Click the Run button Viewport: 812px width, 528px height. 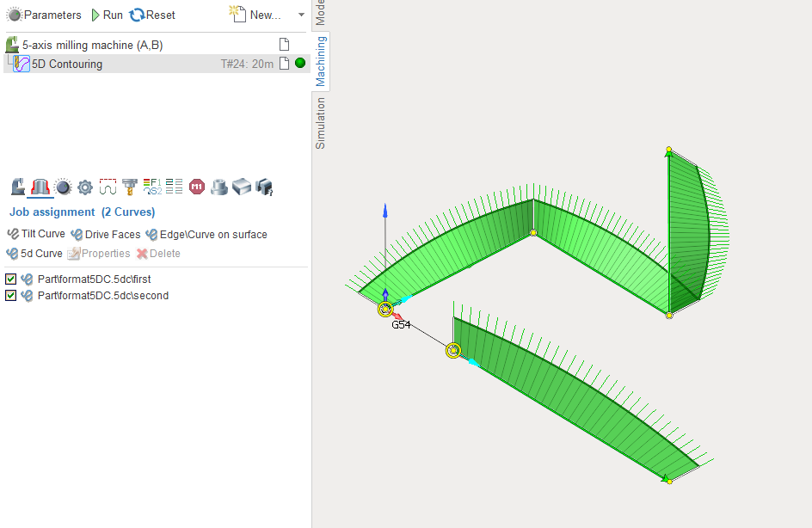[x=107, y=15]
